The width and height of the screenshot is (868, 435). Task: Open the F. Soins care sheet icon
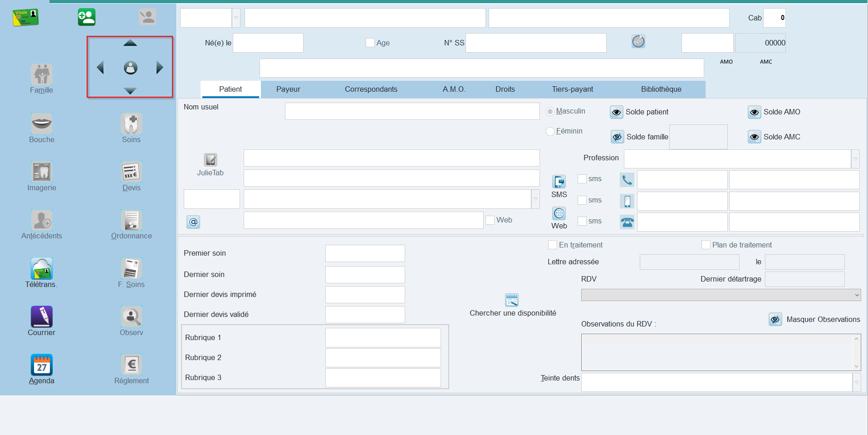(x=132, y=268)
